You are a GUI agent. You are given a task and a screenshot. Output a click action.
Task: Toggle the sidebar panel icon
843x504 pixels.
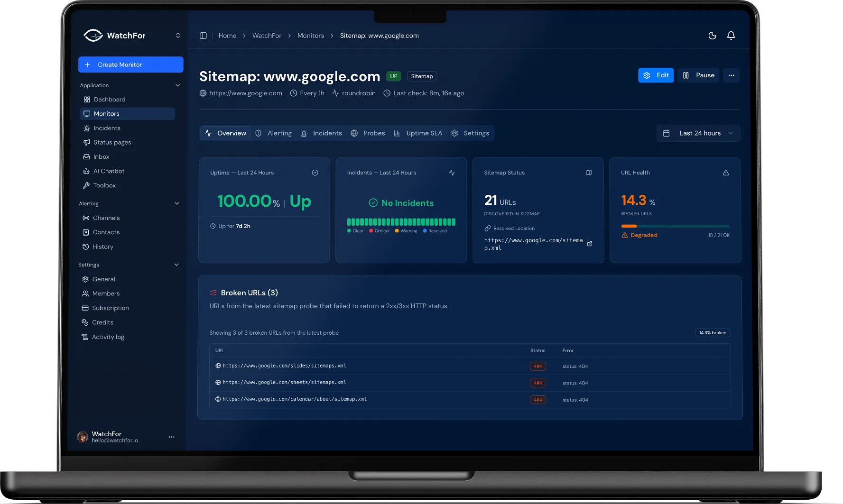(204, 36)
